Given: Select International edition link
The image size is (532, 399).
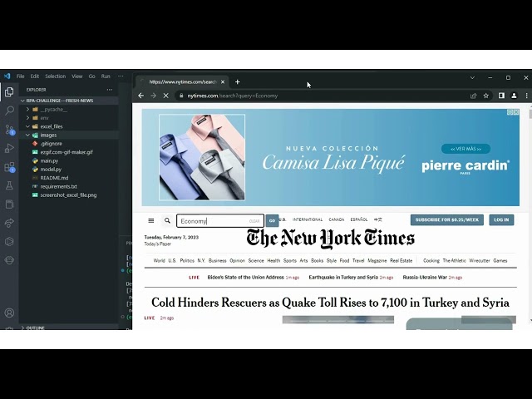Looking at the screenshot, I should (308, 219).
